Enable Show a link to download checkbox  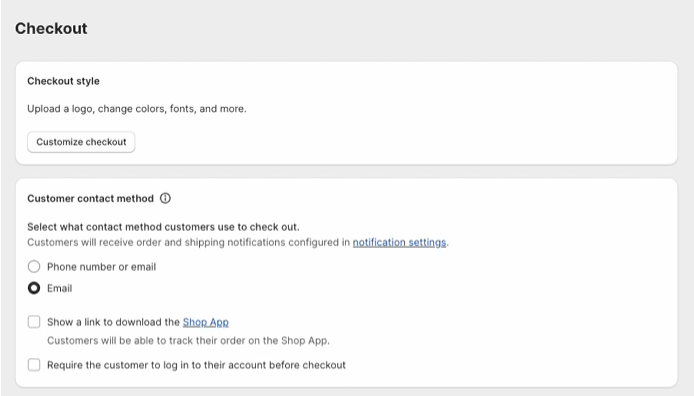click(34, 322)
